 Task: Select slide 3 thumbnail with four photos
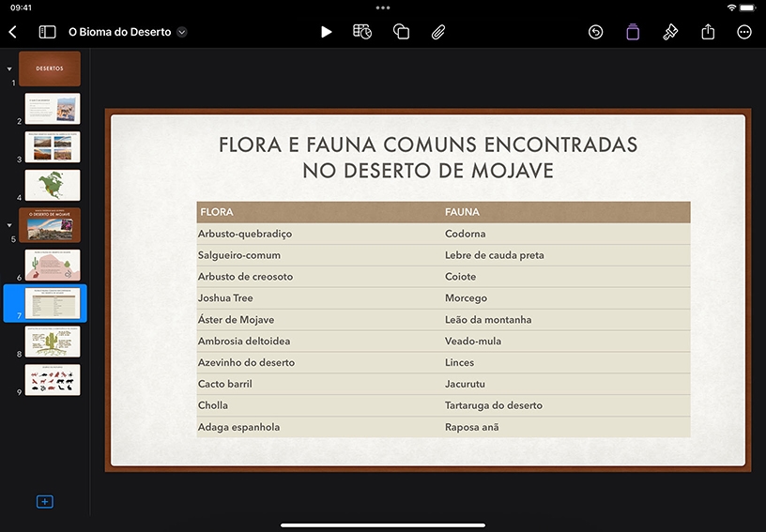(x=53, y=147)
